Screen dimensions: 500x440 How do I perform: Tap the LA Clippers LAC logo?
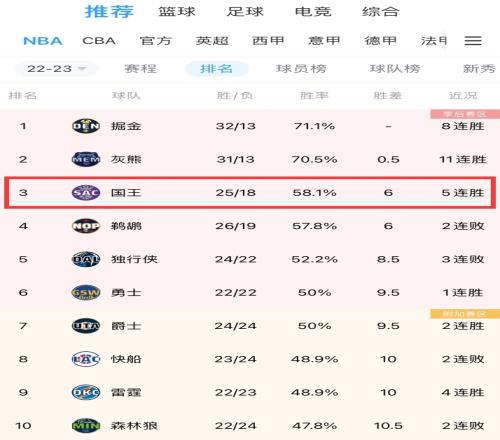point(86,359)
